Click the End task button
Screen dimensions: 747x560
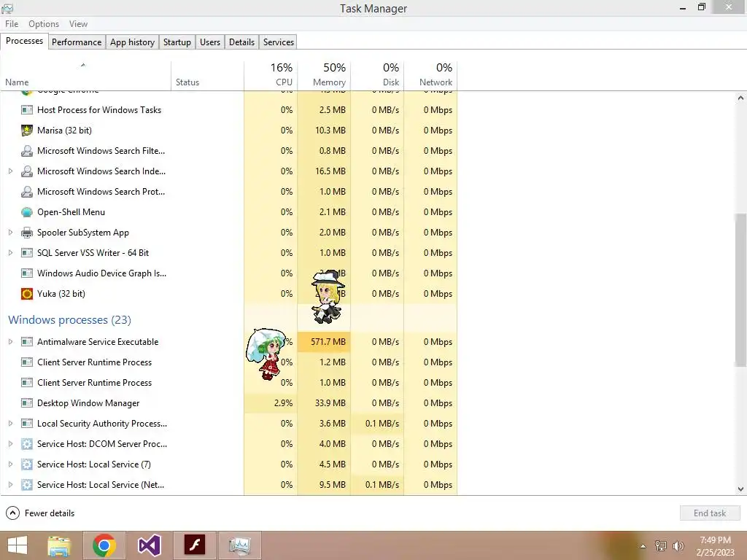coord(710,513)
